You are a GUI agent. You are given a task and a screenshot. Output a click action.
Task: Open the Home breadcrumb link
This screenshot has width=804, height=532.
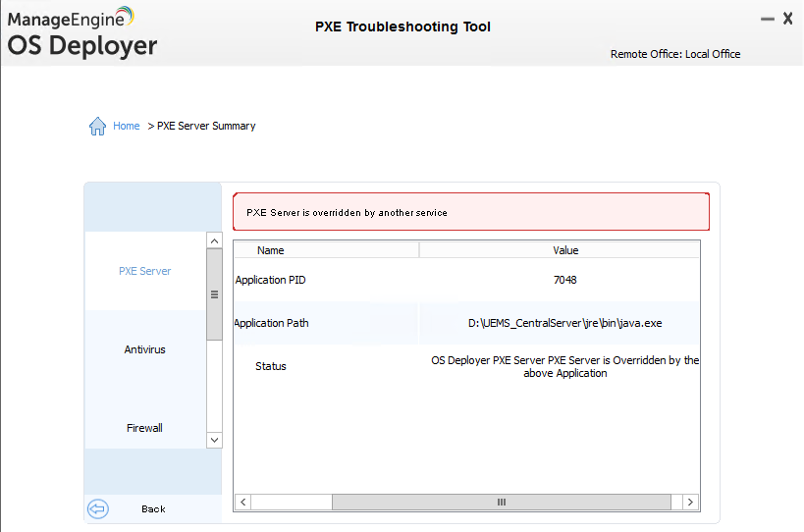click(x=126, y=126)
